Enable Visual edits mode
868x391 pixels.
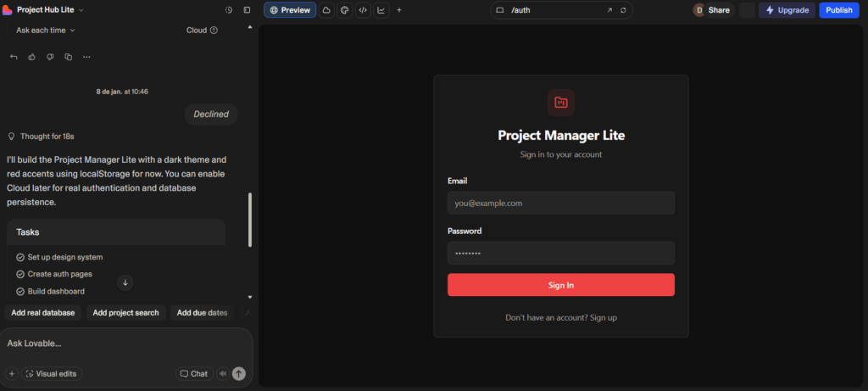pyautogui.click(x=52, y=374)
